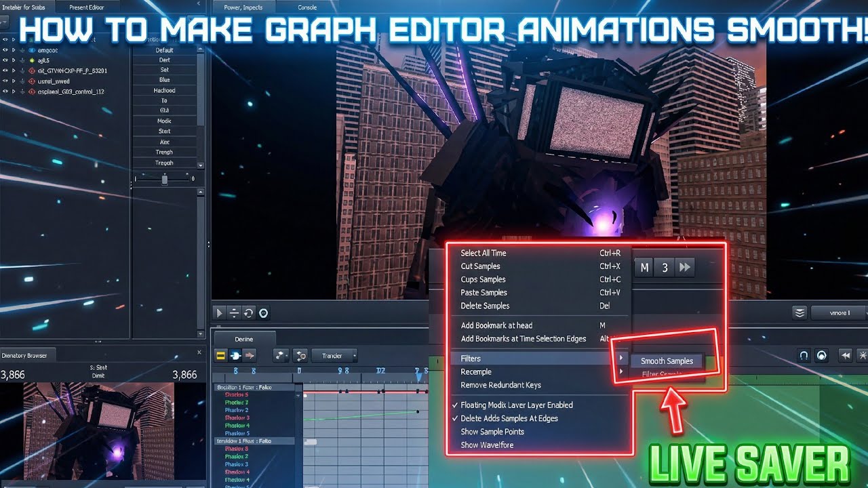868x488 pixels.
Task: Open the vinore dropdown
Action: pyautogui.click(x=839, y=312)
